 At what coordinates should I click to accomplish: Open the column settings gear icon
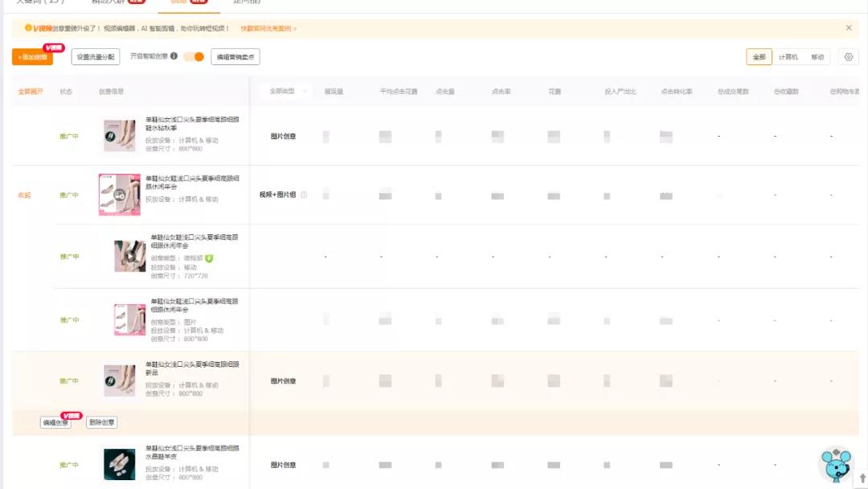[x=848, y=57]
